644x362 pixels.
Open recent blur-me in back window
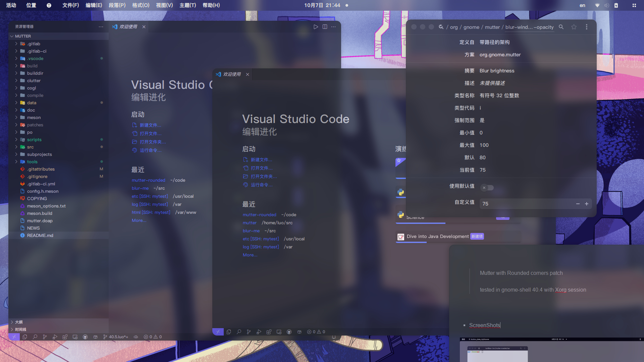[140, 188]
